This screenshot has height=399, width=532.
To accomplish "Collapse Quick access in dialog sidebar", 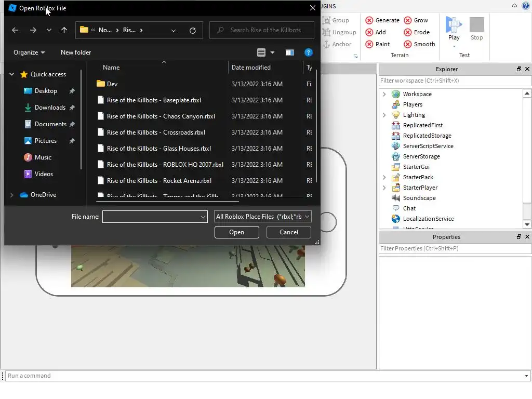I will (11, 74).
